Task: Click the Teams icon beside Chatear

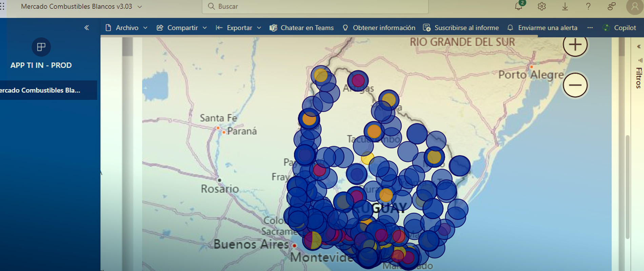Action: (x=273, y=28)
